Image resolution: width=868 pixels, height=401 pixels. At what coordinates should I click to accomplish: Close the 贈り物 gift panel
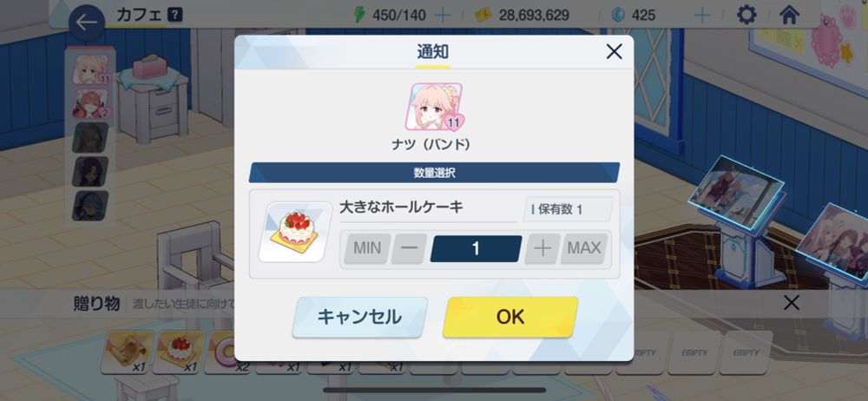pyautogui.click(x=792, y=303)
